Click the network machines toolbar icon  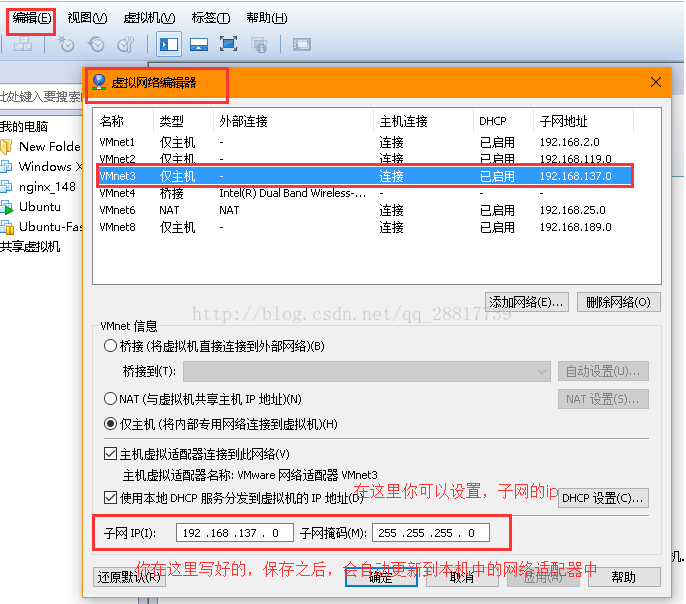[x=23, y=44]
